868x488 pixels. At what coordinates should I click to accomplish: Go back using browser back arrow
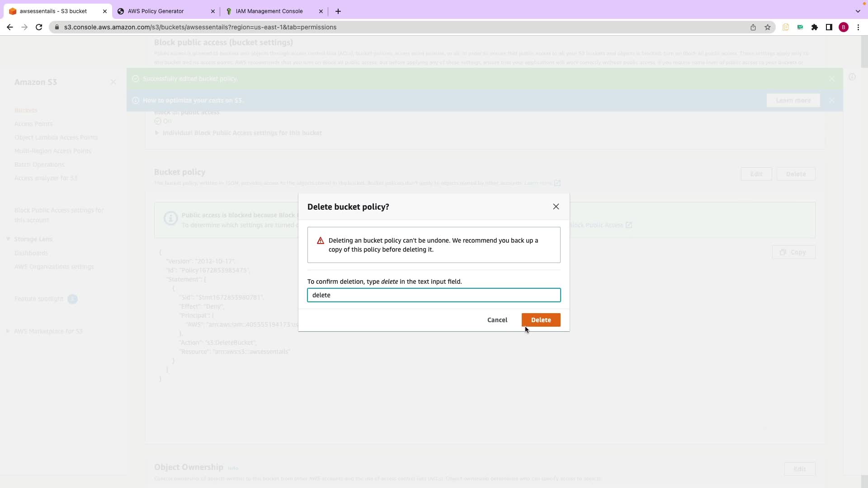(10, 27)
